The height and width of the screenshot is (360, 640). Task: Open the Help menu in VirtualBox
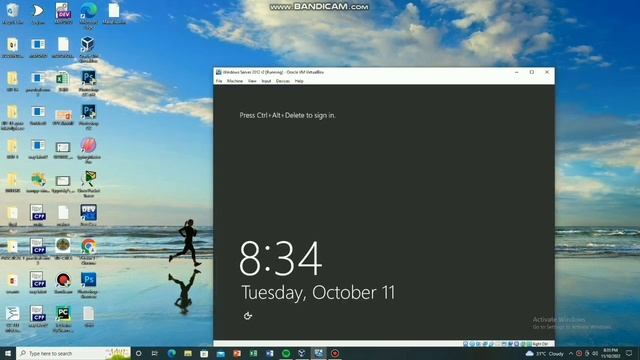tap(299, 81)
